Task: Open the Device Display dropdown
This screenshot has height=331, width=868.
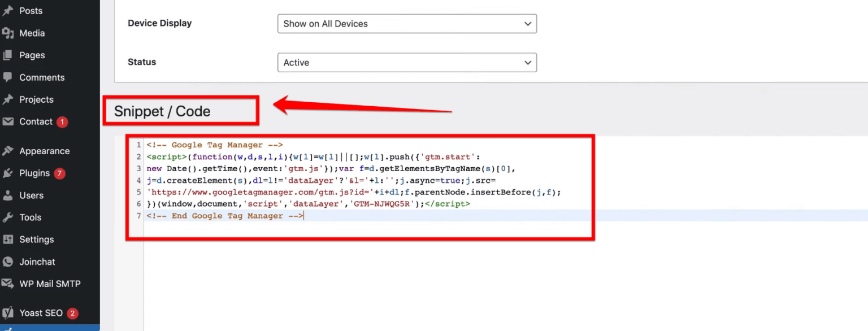Action: [x=406, y=24]
